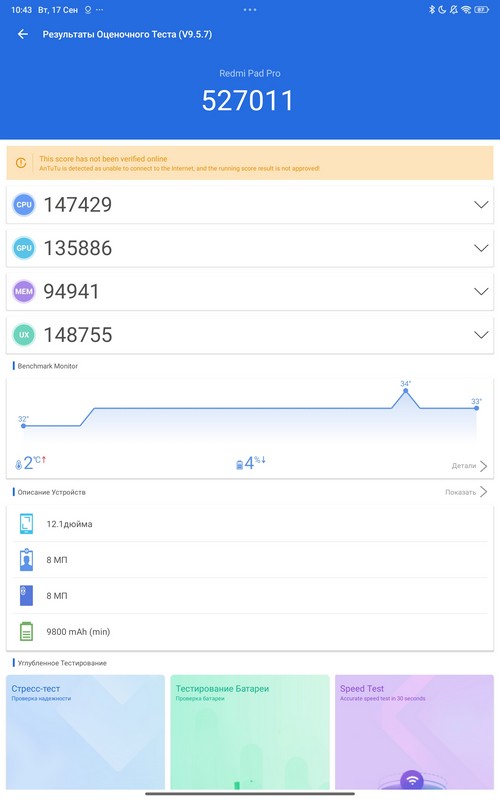Click the MEM score badge icon
This screenshot has height=800, width=500.
(24, 291)
